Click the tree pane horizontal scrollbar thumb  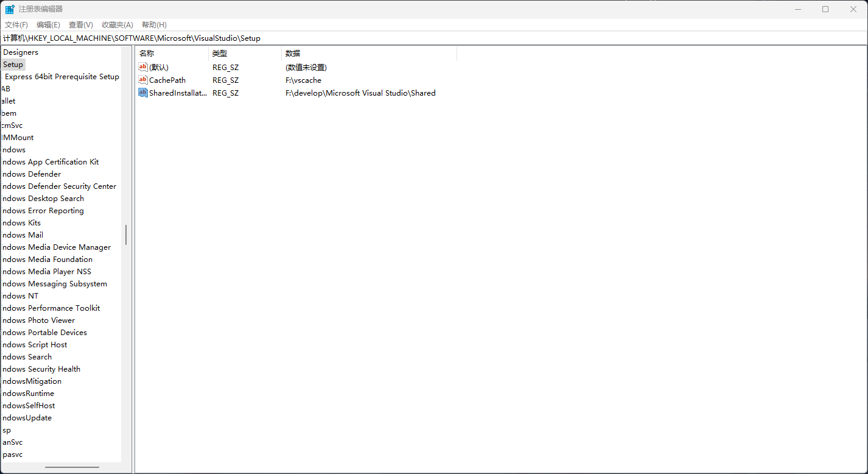72,467
